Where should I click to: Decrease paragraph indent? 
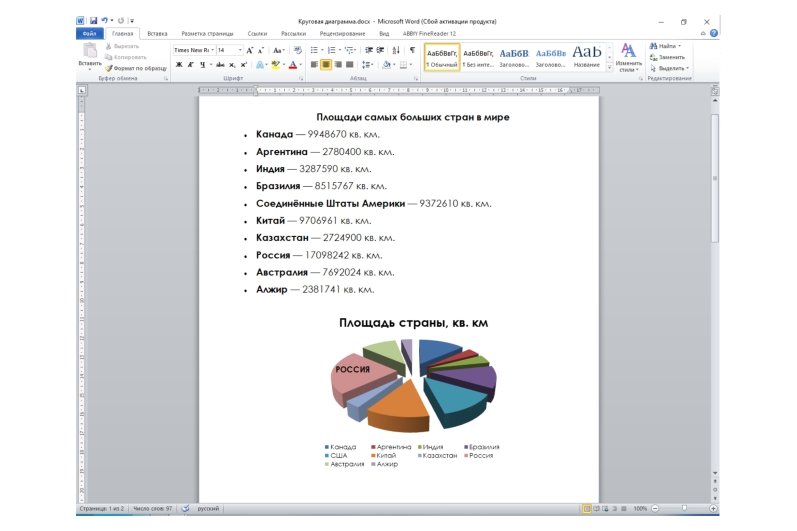tap(369, 50)
